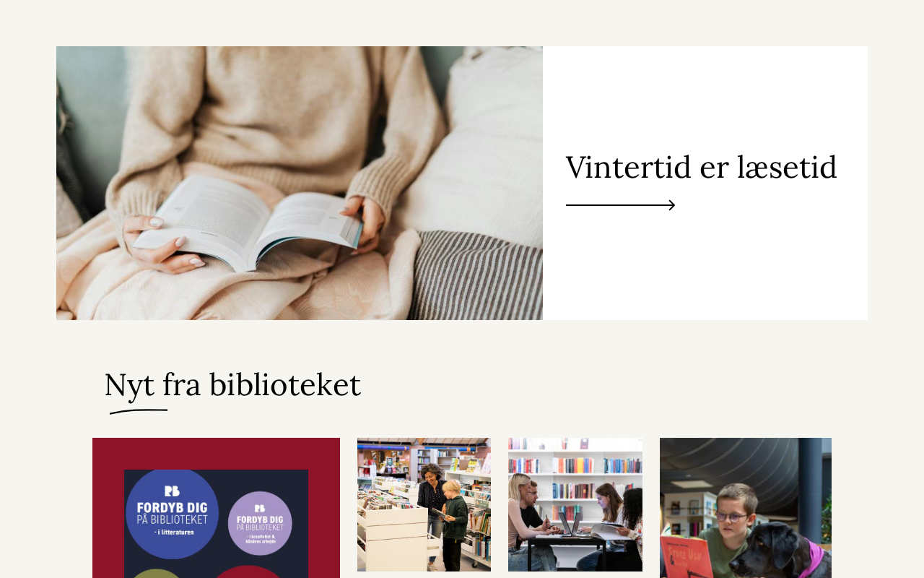Screen dimensions: 924x578
Task: Click the white hero text panel
Action: (705, 183)
